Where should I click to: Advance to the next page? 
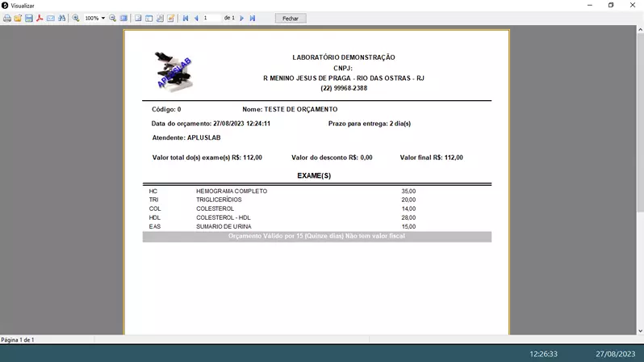point(242,18)
